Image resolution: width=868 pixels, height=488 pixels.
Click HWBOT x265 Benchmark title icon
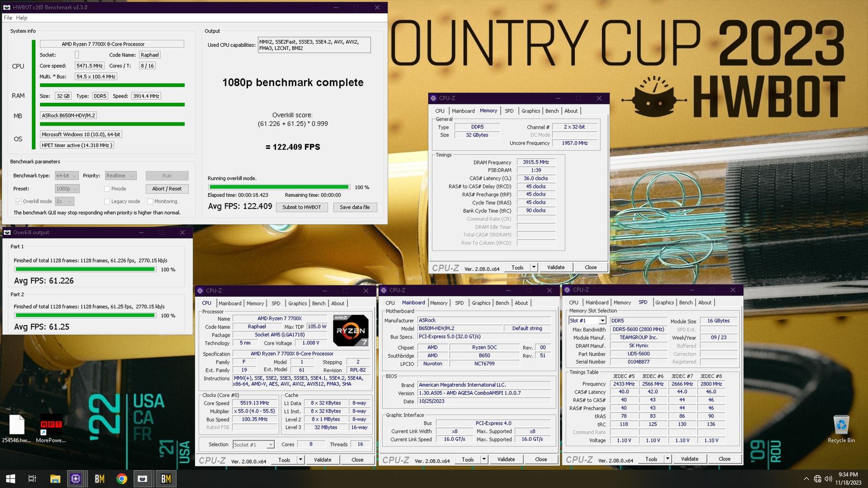7,7
